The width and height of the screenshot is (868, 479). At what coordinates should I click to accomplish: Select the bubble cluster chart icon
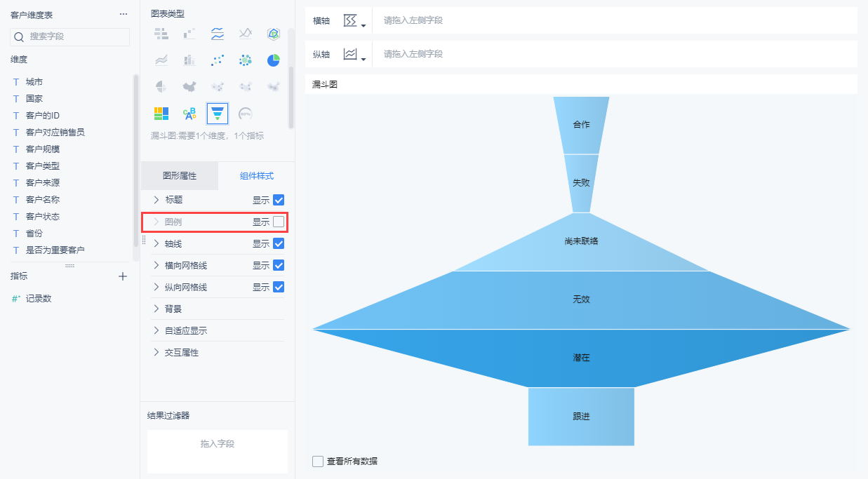click(x=246, y=60)
